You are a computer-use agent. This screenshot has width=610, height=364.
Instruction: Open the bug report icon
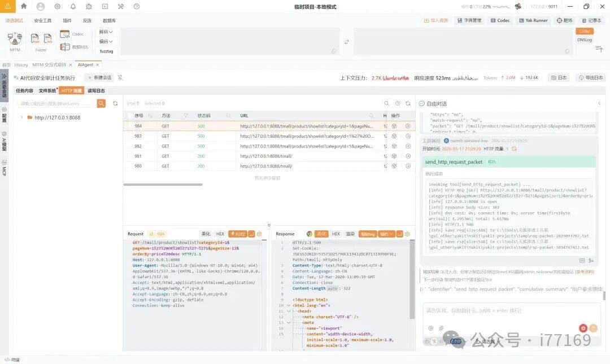[x=89, y=6]
